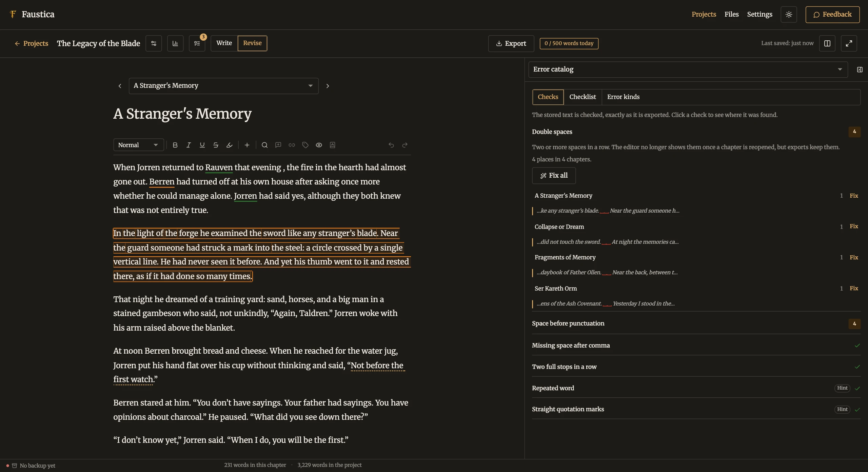Enter fullscreen with the expand arrows icon

(x=849, y=43)
